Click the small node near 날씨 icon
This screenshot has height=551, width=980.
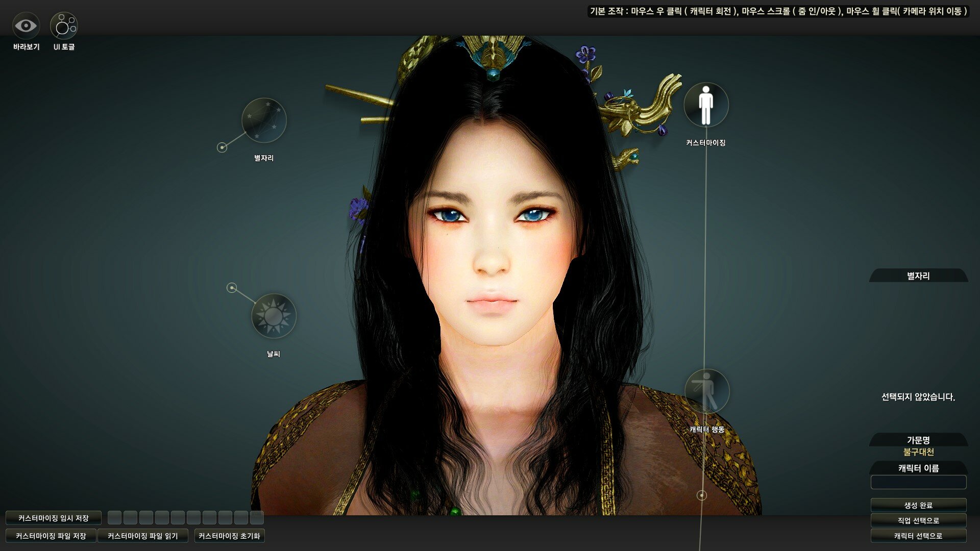point(232,288)
